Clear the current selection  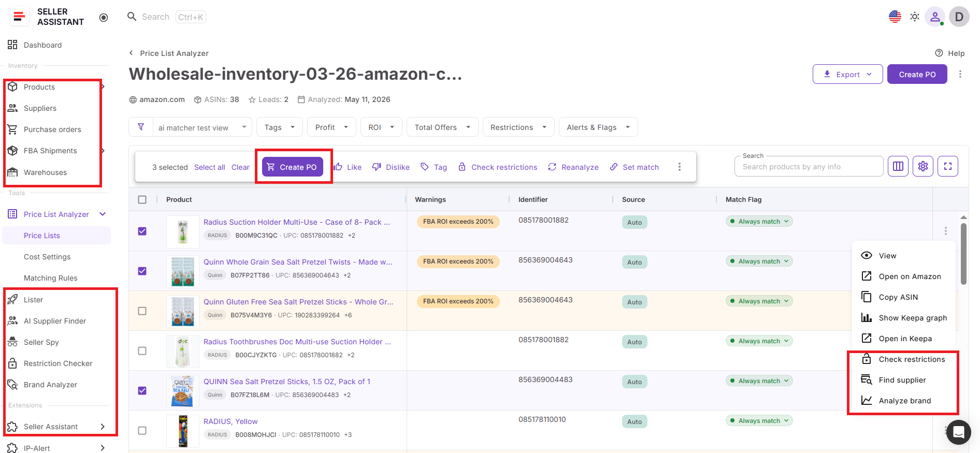pyautogui.click(x=240, y=167)
